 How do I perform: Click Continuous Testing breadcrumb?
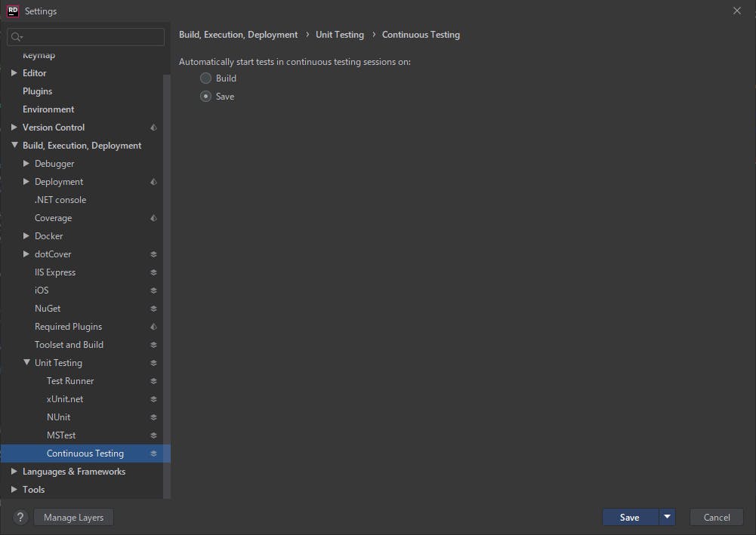pos(421,35)
